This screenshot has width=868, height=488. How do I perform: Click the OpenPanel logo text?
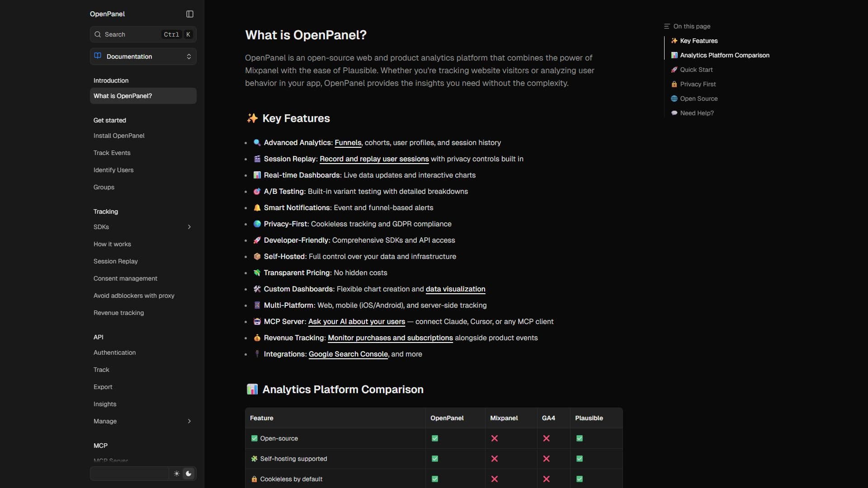tap(107, 14)
